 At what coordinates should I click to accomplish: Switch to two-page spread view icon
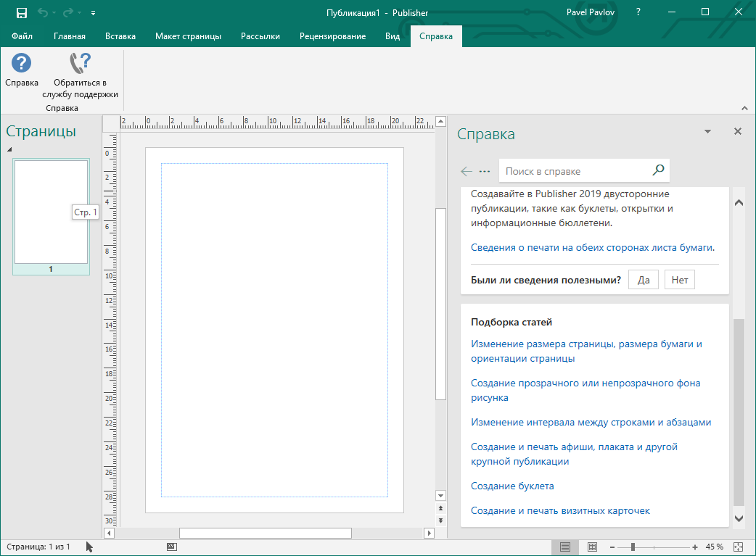click(x=592, y=547)
